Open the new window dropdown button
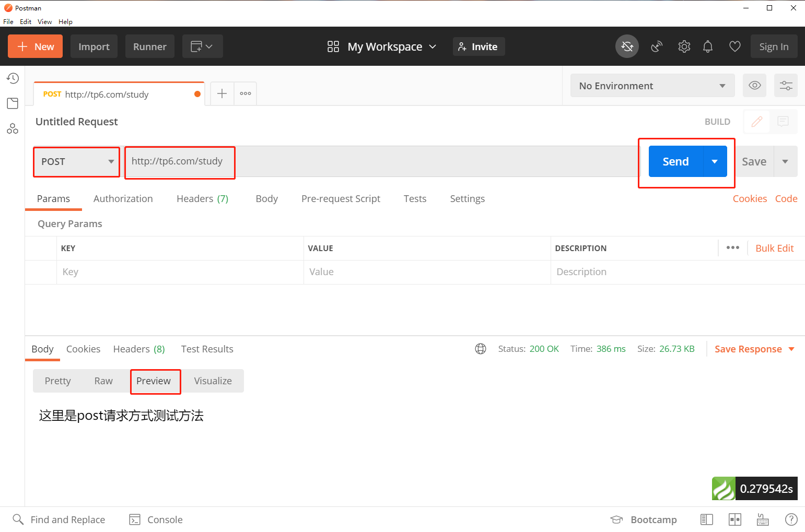This screenshot has height=532, width=805. (x=202, y=46)
